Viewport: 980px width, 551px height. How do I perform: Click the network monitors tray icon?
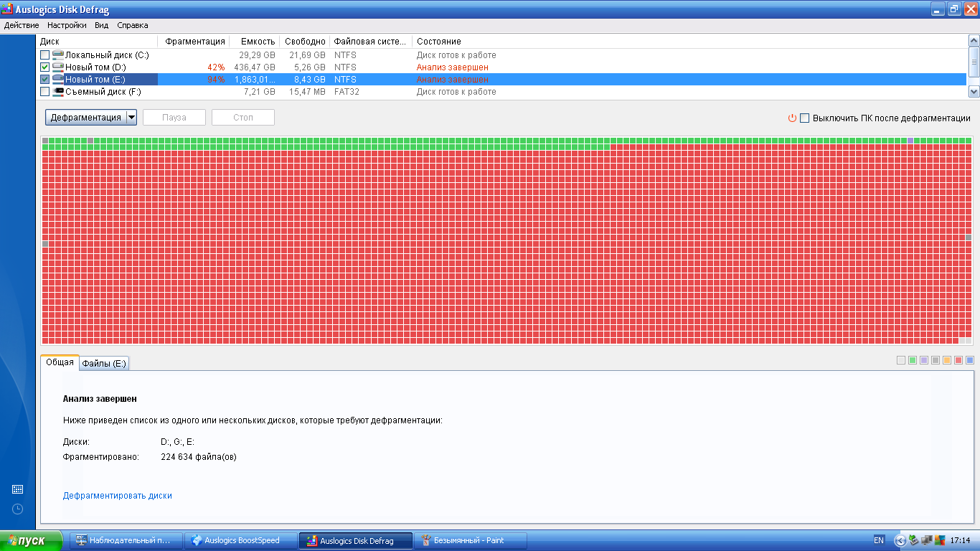coord(926,540)
